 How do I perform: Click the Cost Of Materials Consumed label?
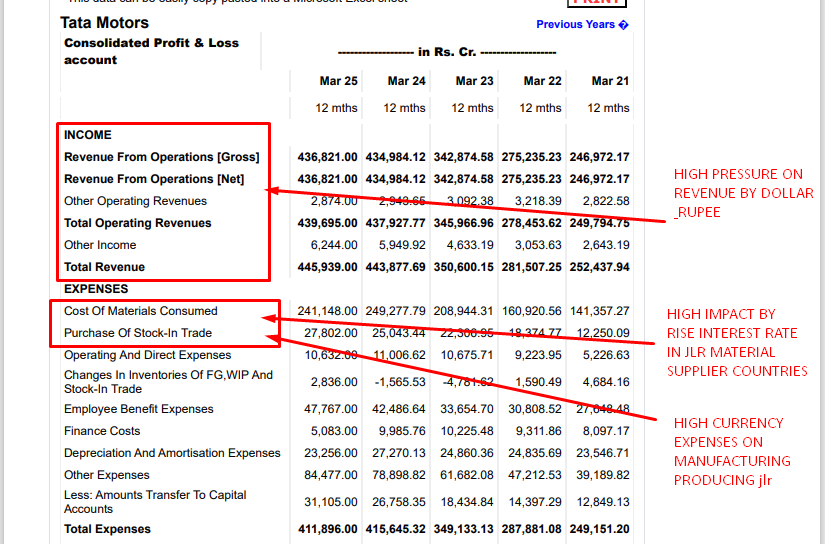tap(140, 311)
